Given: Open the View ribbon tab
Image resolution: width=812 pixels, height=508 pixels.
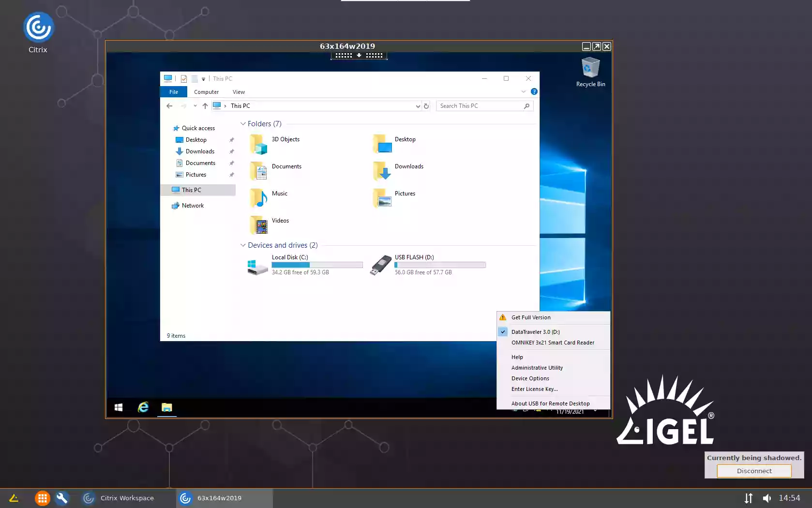Looking at the screenshot, I should click(x=239, y=92).
